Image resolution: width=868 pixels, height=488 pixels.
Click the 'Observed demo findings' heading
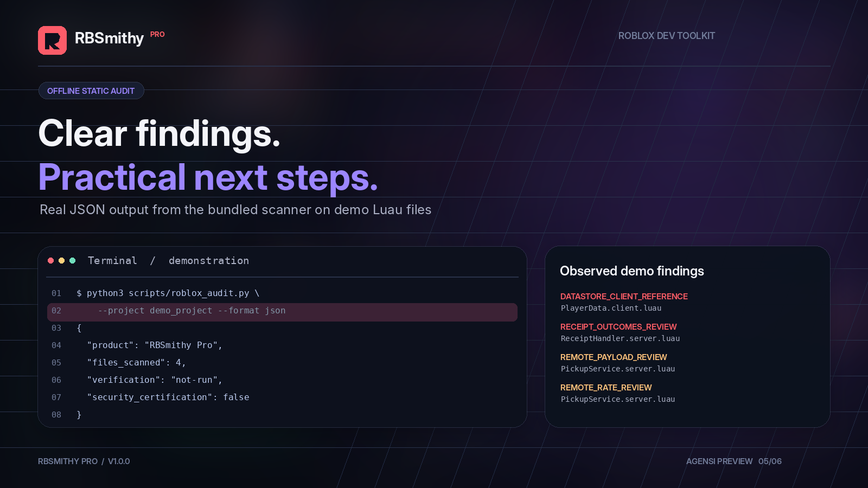coord(632,271)
